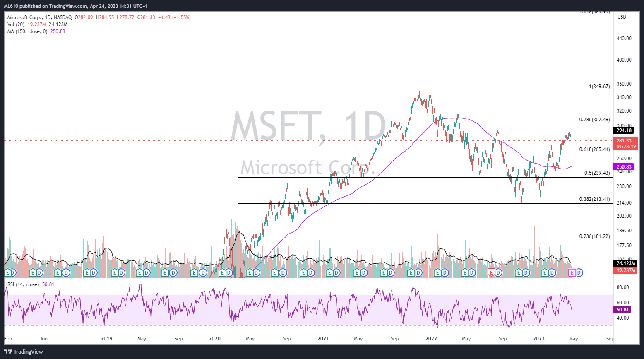The image size is (644, 359).
Task: Select the Microsoft Corp., 1D, NASDAQ title
Action: tap(40, 17)
